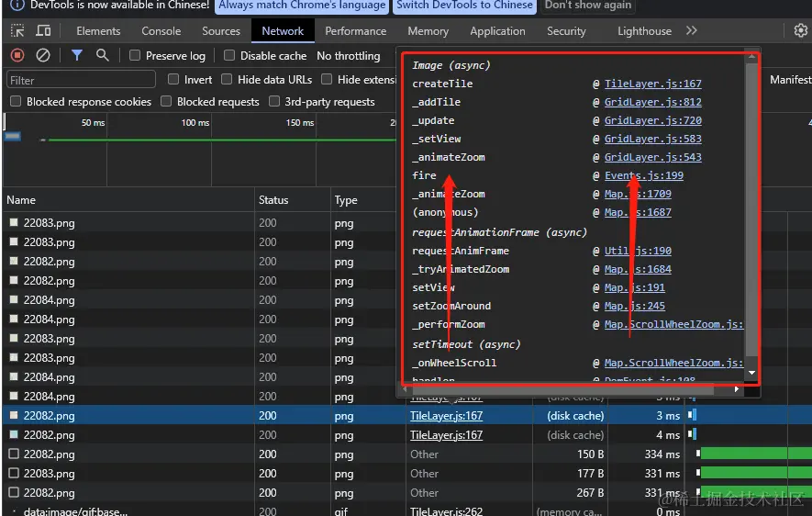Open network search magnifier
This screenshot has width=812, height=516.
point(103,55)
